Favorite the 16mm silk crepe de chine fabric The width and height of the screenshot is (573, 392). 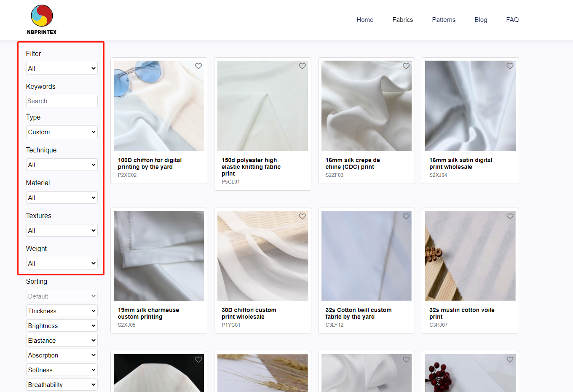click(406, 66)
